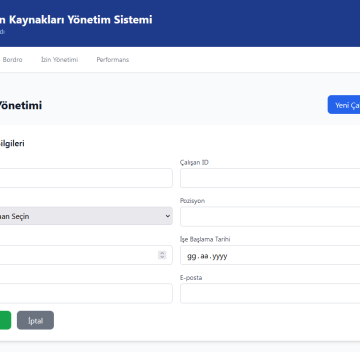Focus the numeric field left of start date
The width and height of the screenshot is (360, 360).
86,255
